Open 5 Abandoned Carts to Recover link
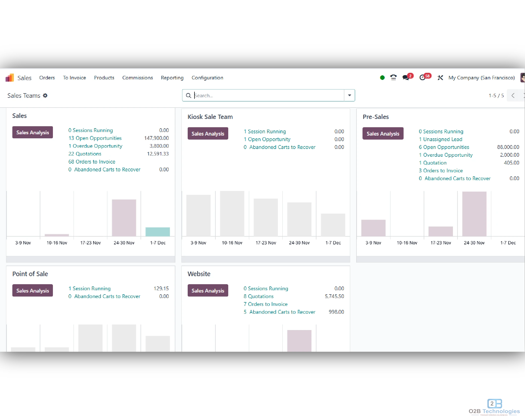The height and width of the screenshot is (420, 525). click(x=279, y=312)
